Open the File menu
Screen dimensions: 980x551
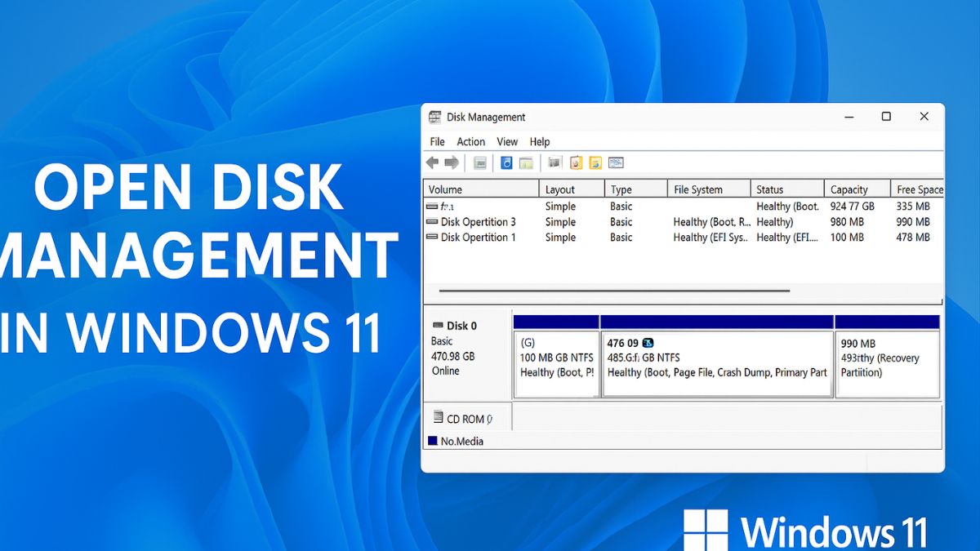pyautogui.click(x=436, y=141)
